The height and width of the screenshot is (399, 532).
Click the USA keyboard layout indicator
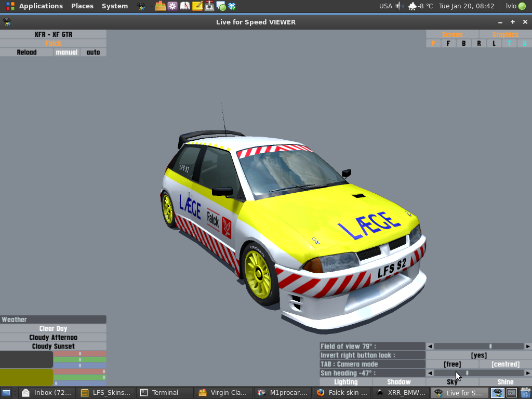pyautogui.click(x=385, y=6)
